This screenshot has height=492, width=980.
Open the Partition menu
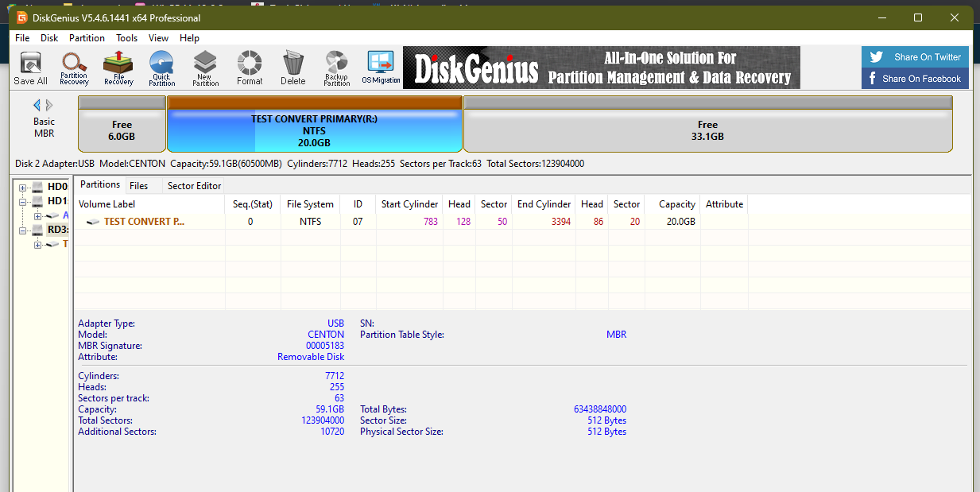click(87, 38)
